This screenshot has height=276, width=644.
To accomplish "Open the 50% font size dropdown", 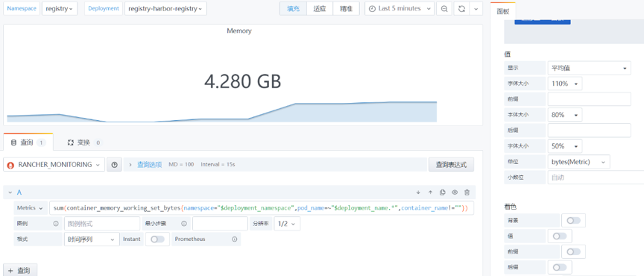I will [564, 146].
